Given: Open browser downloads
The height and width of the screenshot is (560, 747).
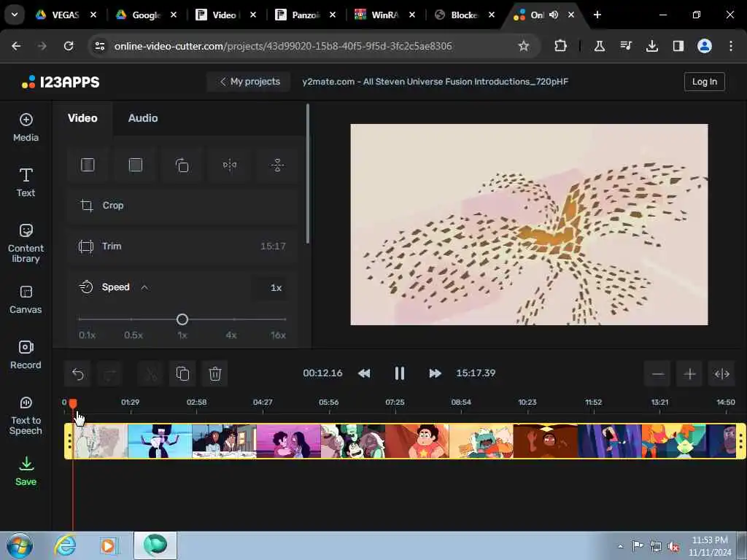Looking at the screenshot, I should [652, 46].
